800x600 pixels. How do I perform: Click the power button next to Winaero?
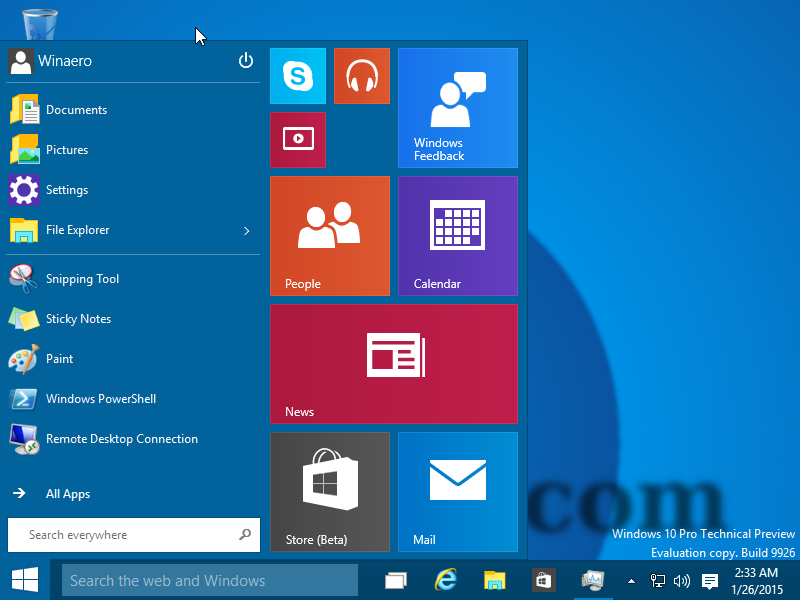pyautogui.click(x=246, y=60)
